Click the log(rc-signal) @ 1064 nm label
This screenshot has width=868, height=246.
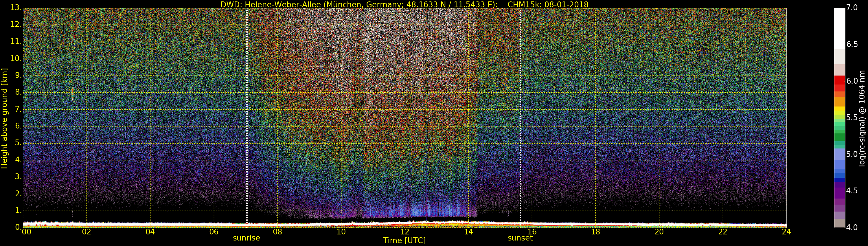(x=862, y=118)
